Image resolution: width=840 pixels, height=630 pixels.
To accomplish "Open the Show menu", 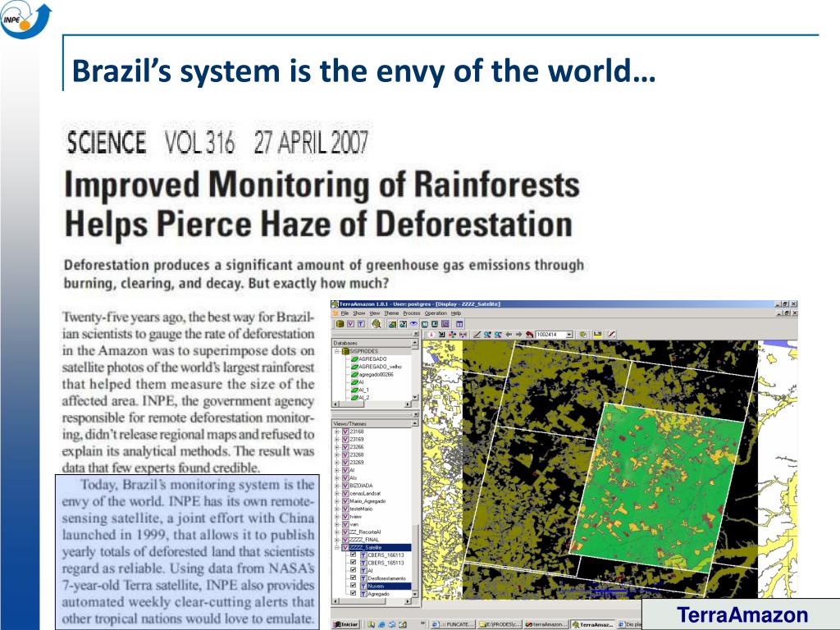I will (359, 313).
